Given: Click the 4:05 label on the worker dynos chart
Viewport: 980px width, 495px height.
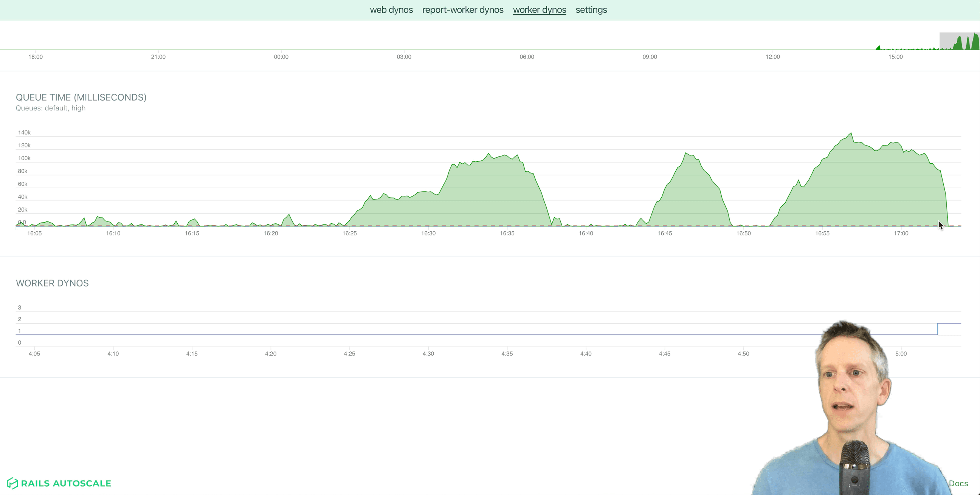Looking at the screenshot, I should pyautogui.click(x=34, y=353).
